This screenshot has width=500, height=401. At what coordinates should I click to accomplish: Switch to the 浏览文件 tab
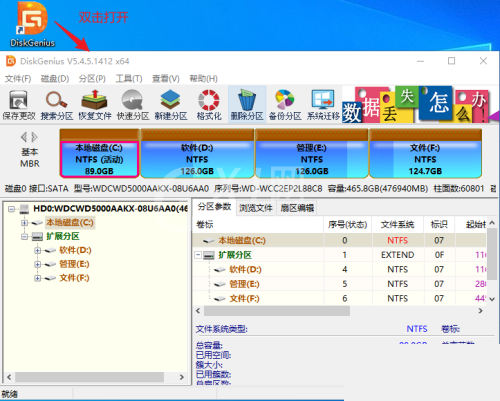256,208
